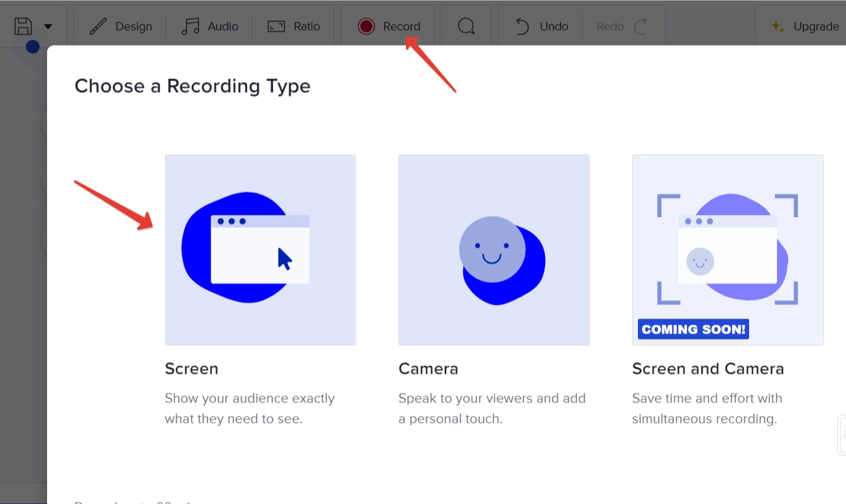This screenshot has width=846, height=504.
Task: Click the "Screen and Camera" title
Action: pos(708,369)
